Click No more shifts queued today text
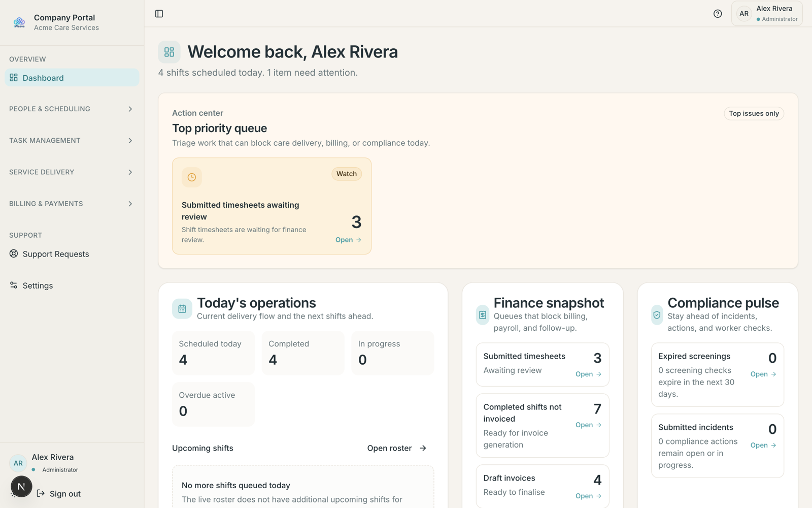Screen dimensions: 812x508 coord(236,485)
